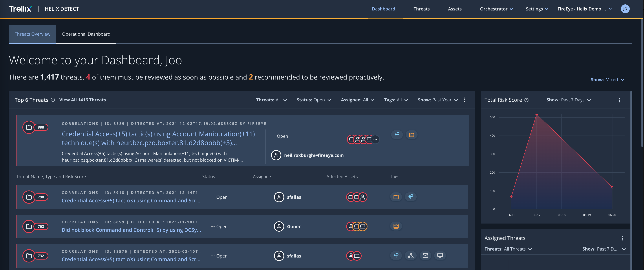Click the blue arrow tag on threat 8918
The height and width of the screenshot is (270, 644).
[x=411, y=197]
